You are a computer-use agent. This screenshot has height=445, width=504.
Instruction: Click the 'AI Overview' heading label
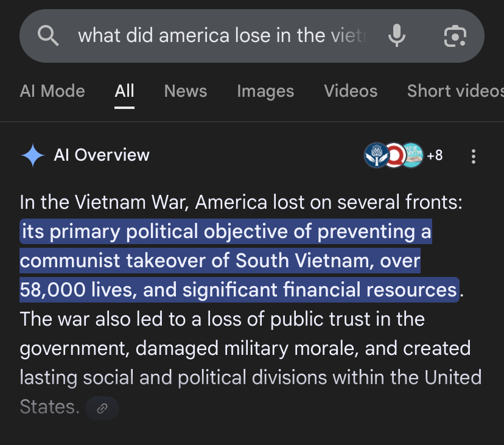click(102, 155)
